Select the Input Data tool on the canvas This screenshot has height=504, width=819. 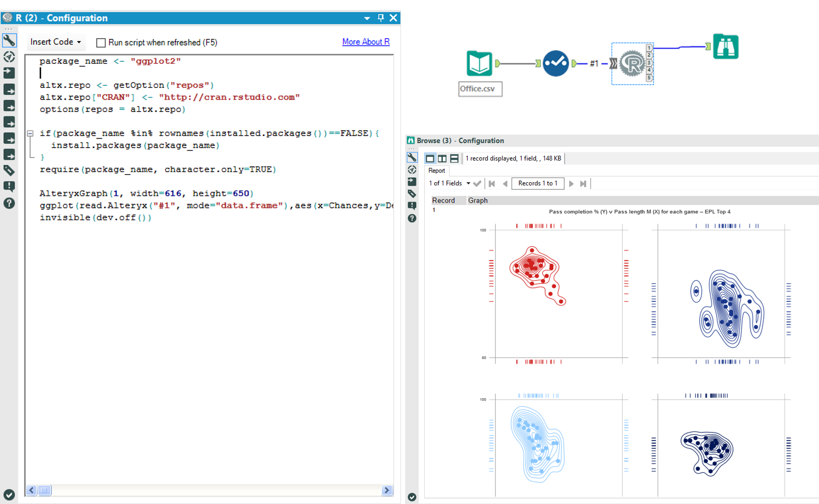[x=479, y=63]
